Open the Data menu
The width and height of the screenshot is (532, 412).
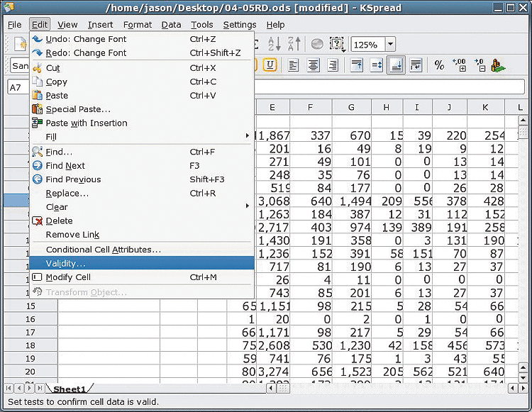tap(171, 25)
